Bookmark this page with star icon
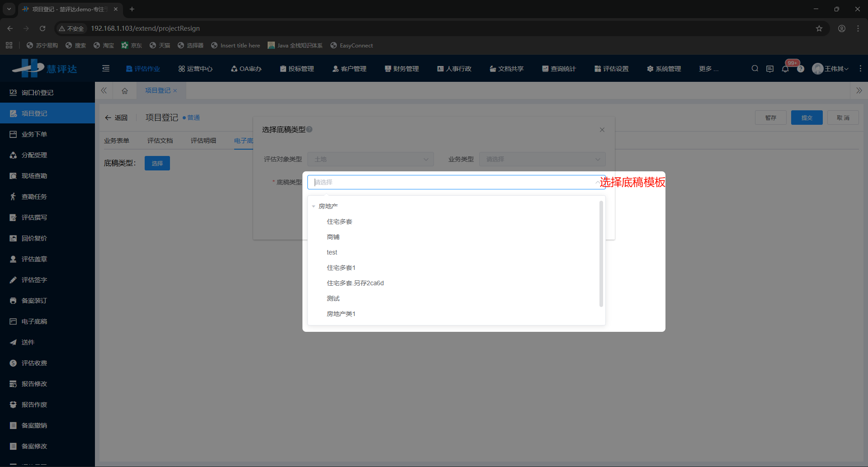The width and height of the screenshot is (868, 467). coord(819,28)
